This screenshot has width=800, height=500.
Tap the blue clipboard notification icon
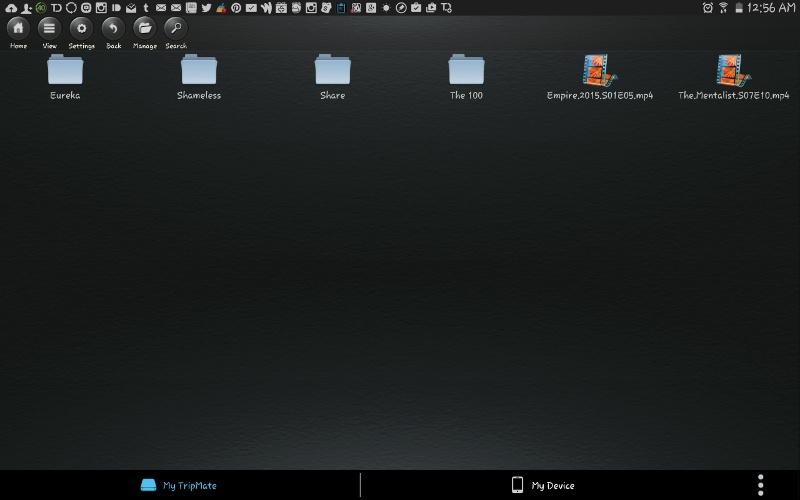[x=341, y=8]
